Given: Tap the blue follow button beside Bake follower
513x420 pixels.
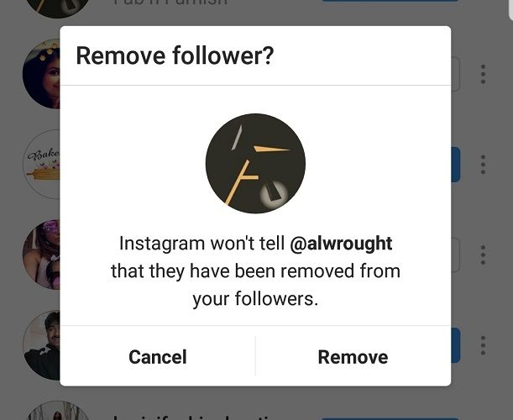Looking at the screenshot, I should [456, 165].
